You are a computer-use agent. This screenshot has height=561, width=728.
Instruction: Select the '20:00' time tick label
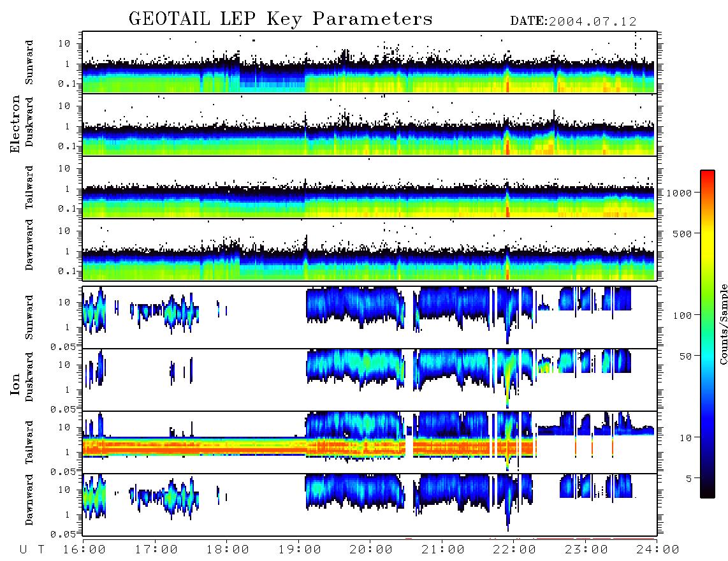click(371, 550)
